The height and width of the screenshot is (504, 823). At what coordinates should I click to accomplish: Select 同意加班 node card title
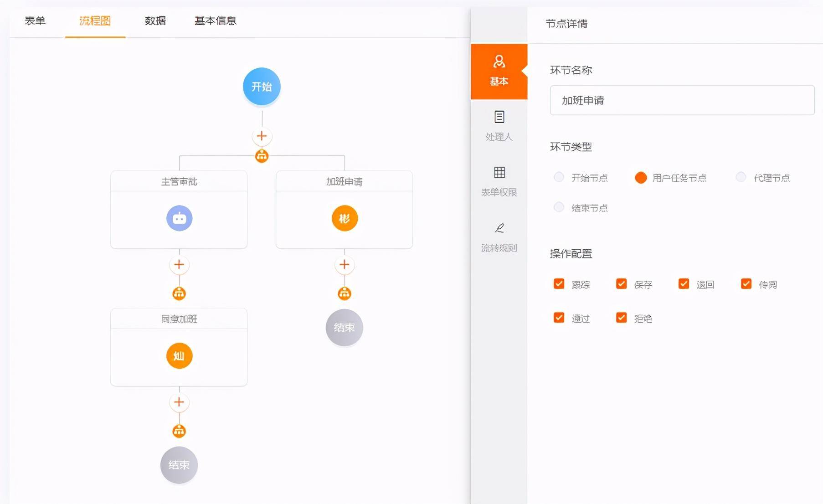(179, 319)
